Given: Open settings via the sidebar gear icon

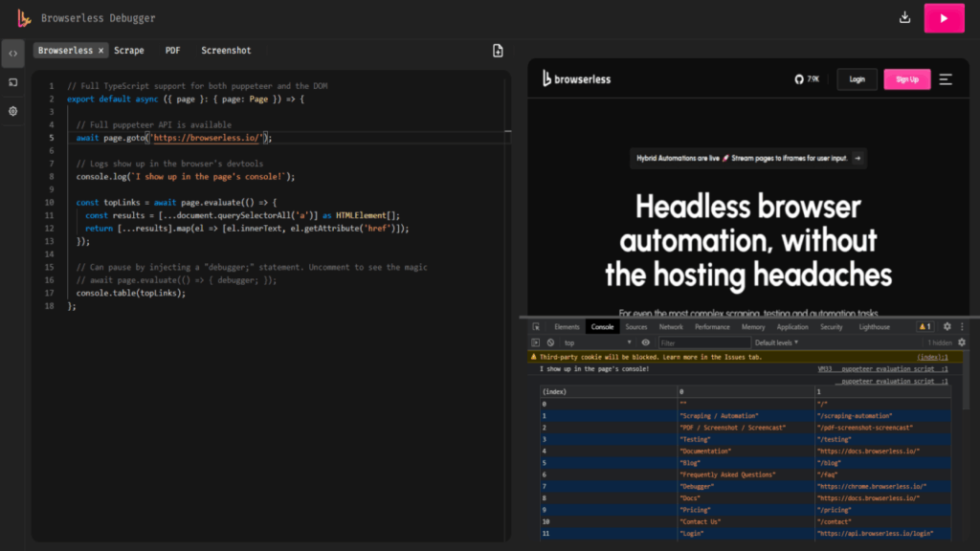Looking at the screenshot, I should coord(12,111).
